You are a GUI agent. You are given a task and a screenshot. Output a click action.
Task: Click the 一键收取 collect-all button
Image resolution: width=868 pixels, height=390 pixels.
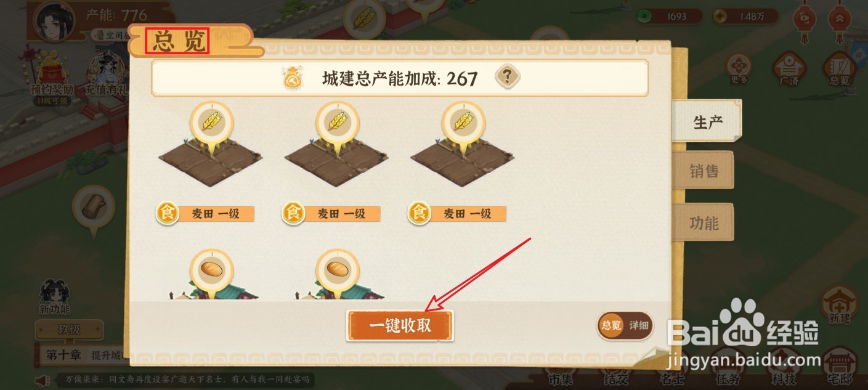(x=400, y=325)
